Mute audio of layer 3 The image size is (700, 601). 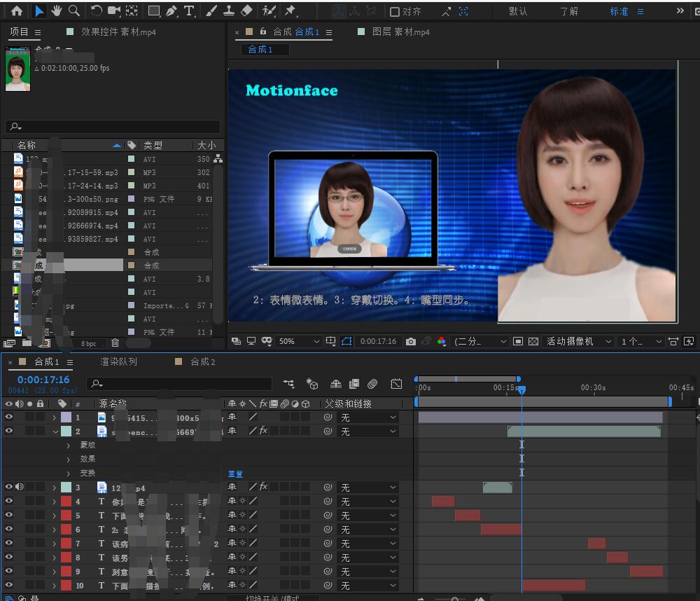click(19, 487)
